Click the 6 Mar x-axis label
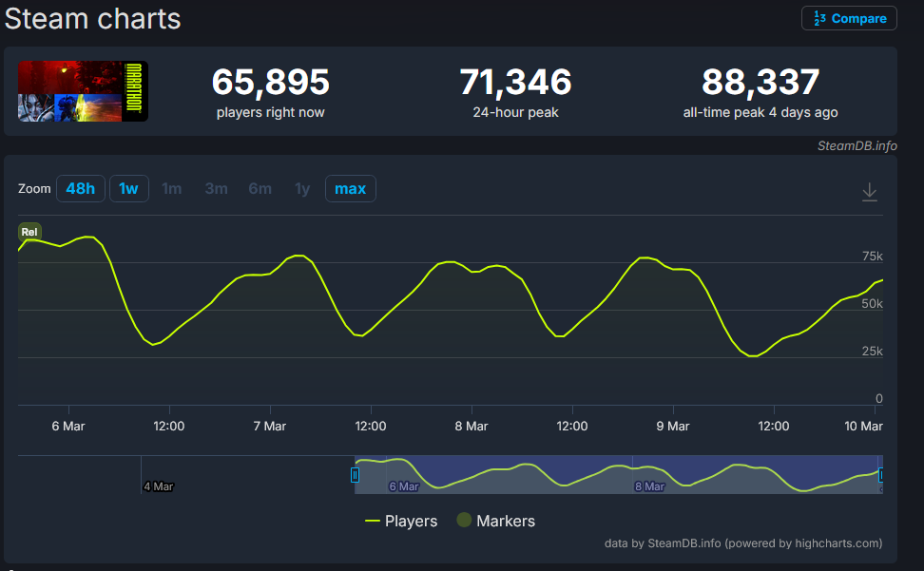Screen dimensions: 924x571 (68, 427)
